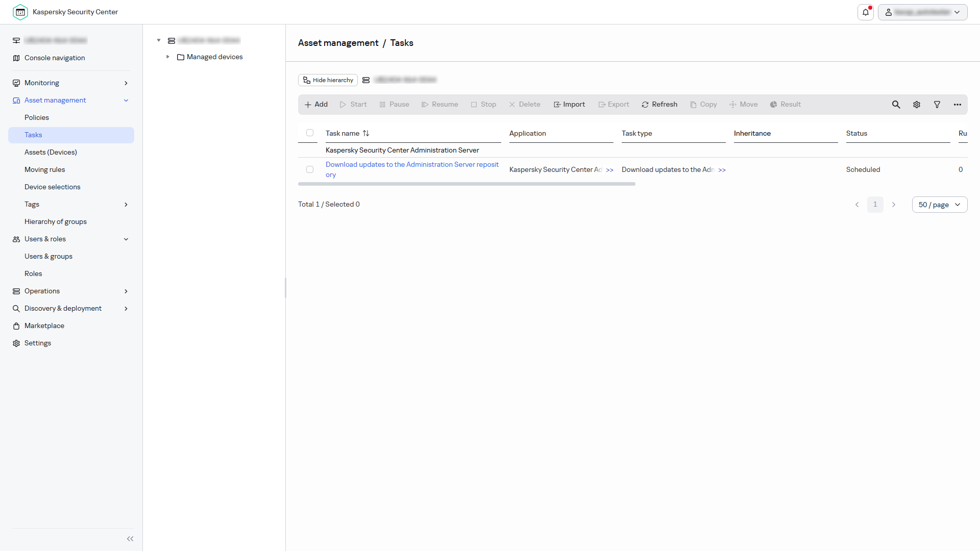Click the Refresh icon in the tasks toolbar
Image resolution: width=980 pixels, height=551 pixels.
tap(659, 104)
